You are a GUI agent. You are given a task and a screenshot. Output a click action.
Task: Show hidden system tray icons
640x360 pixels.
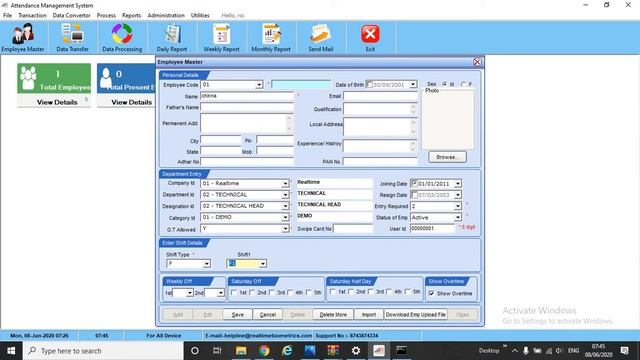(515, 351)
